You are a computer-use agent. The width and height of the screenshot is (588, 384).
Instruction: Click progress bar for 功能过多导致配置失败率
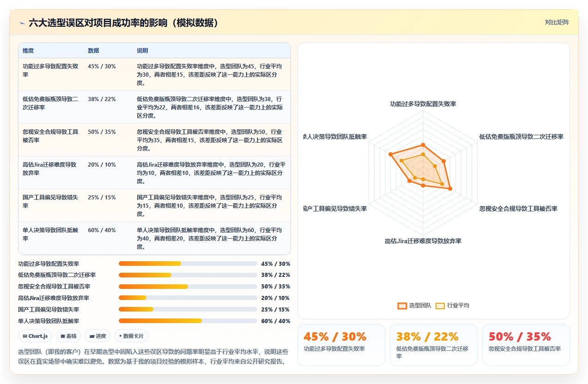(x=188, y=264)
